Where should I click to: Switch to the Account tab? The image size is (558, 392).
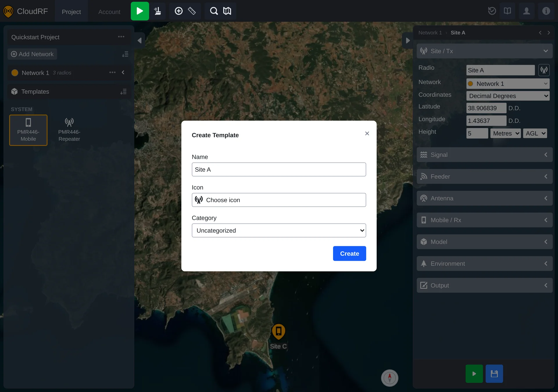coord(109,12)
